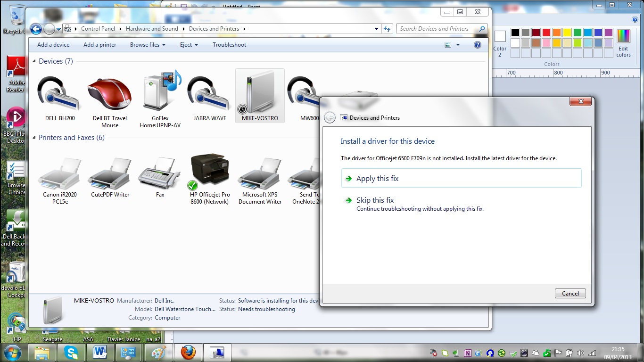The height and width of the screenshot is (362, 644).
Task: Pick the brown color swatch in Paint
Action: [x=536, y=43]
